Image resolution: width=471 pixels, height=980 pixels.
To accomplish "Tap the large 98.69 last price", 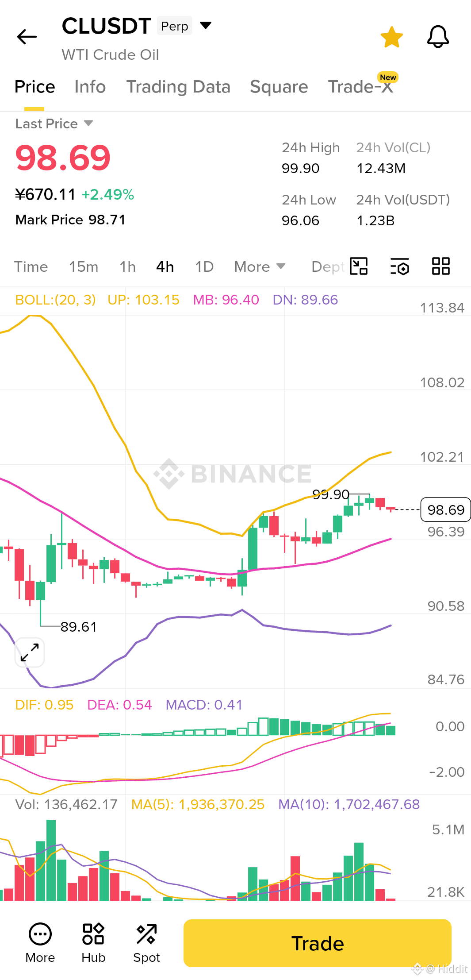I will [x=63, y=158].
